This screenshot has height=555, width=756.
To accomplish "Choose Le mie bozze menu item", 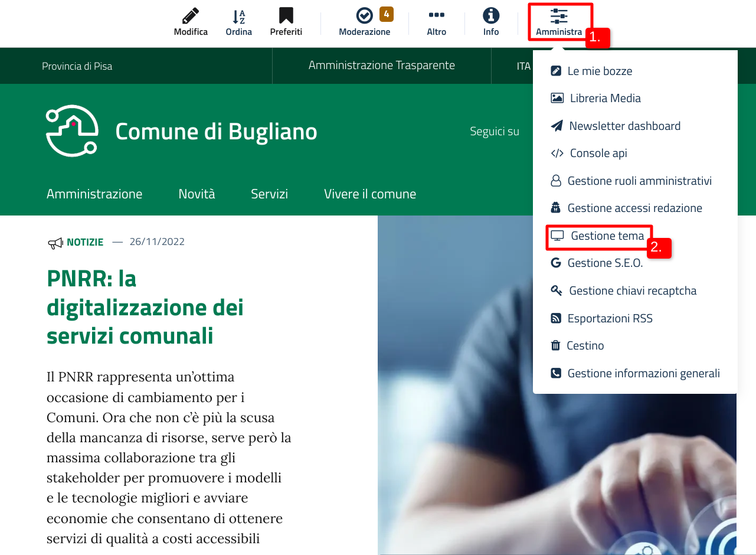I will coord(600,71).
